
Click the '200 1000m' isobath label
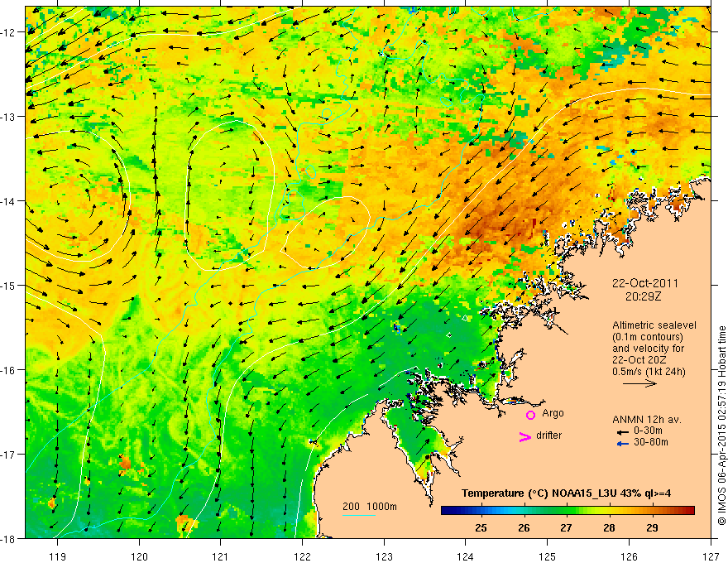(x=370, y=507)
